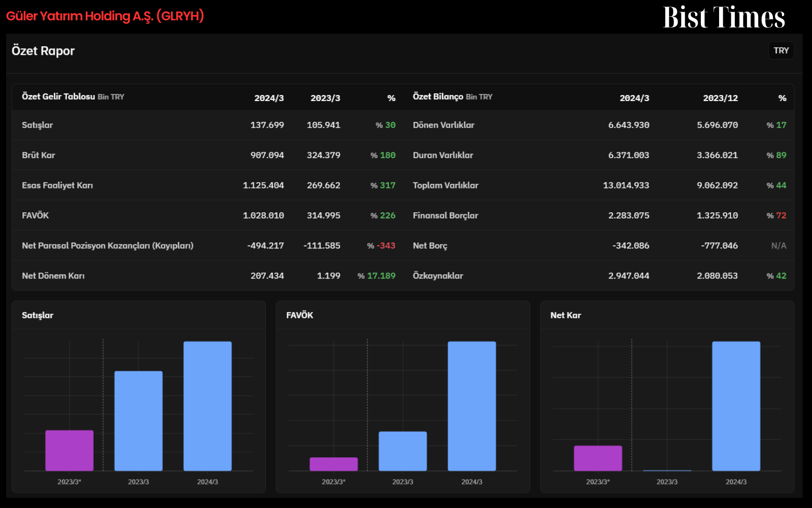Click the 2023/12 column header

pyautogui.click(x=720, y=98)
